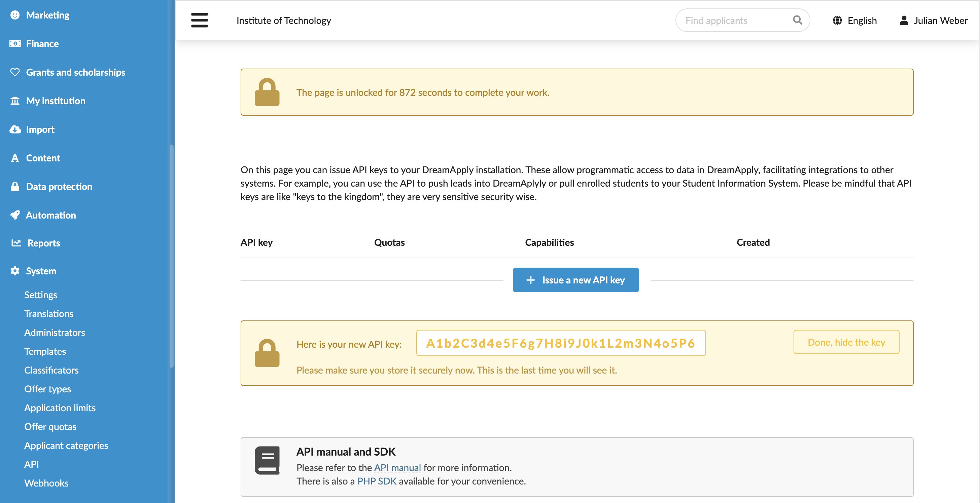Open English language selector
Viewport: 980px width, 503px height.
click(854, 21)
